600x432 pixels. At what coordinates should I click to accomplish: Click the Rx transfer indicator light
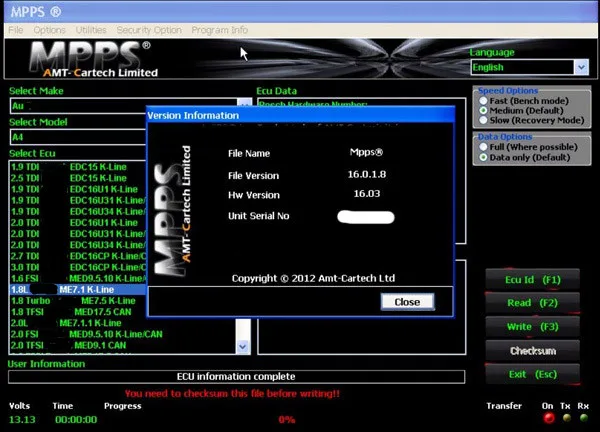tap(584, 418)
